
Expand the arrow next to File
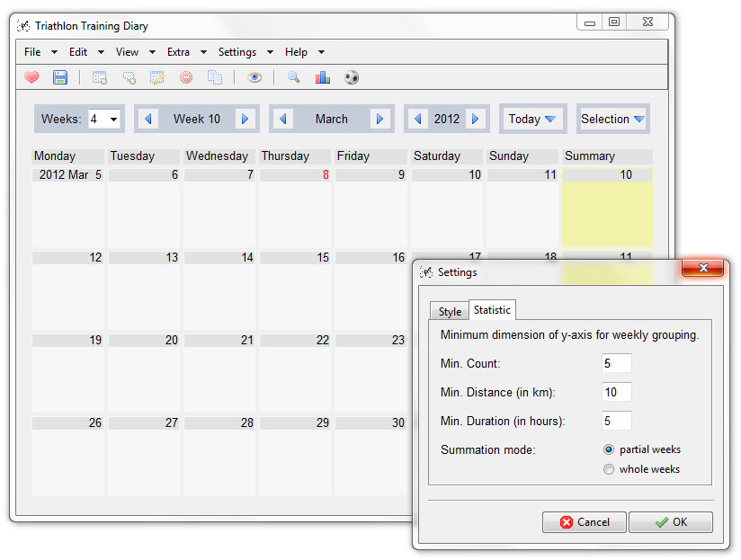(54, 52)
